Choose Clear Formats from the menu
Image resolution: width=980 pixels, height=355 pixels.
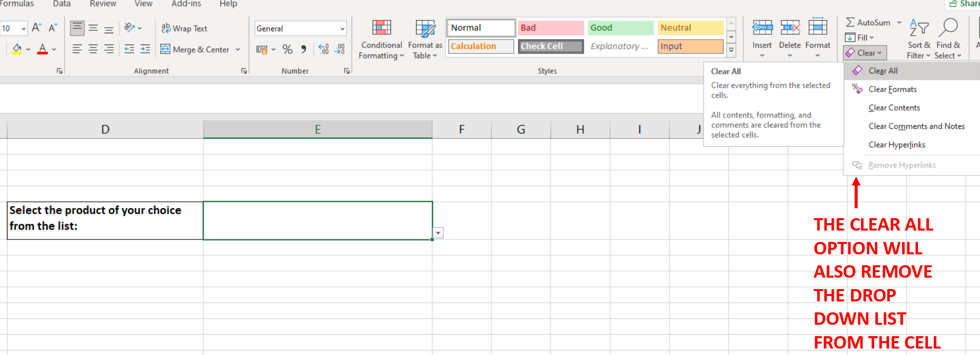coord(912,89)
